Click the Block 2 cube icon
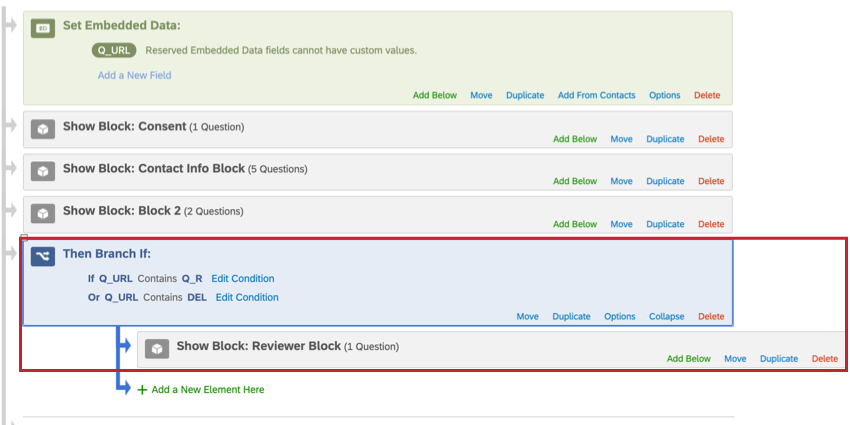This screenshot has height=425, width=850. point(43,214)
